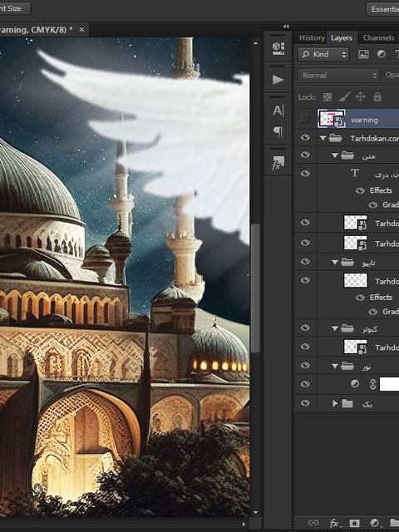Filter layers by pixel layers icon

coord(363,54)
